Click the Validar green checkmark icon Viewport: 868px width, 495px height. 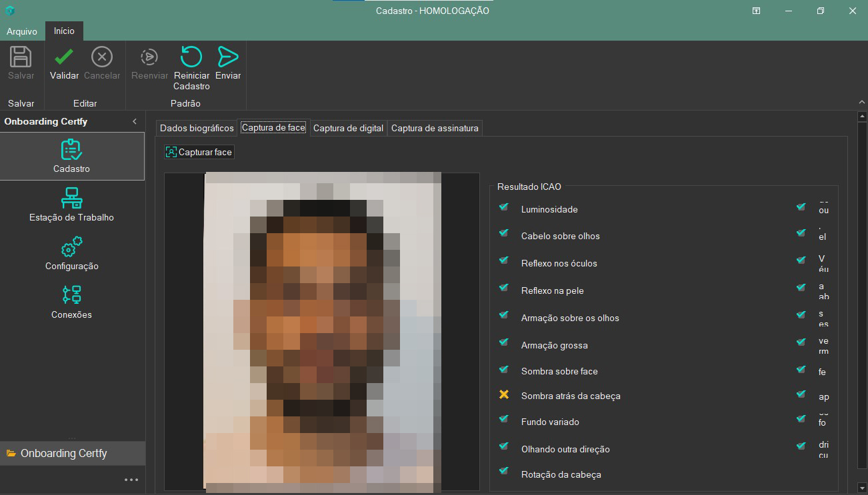click(64, 57)
